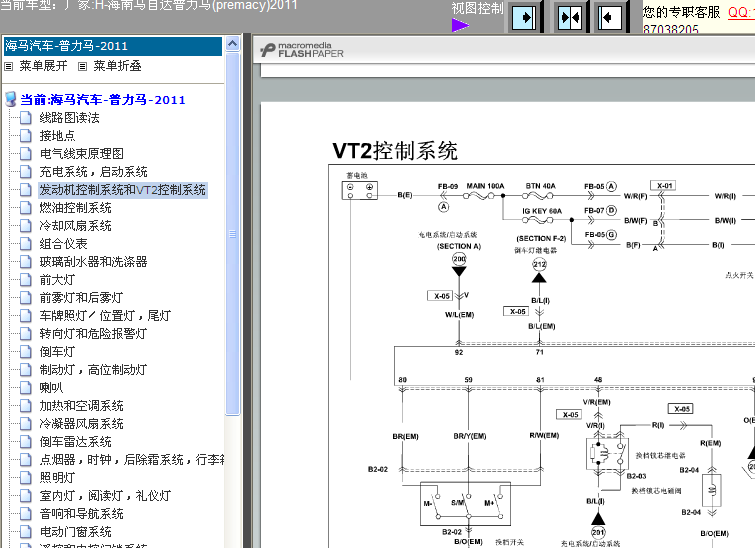
Task: Expand all menus with 菜单展开
Action: [43, 66]
